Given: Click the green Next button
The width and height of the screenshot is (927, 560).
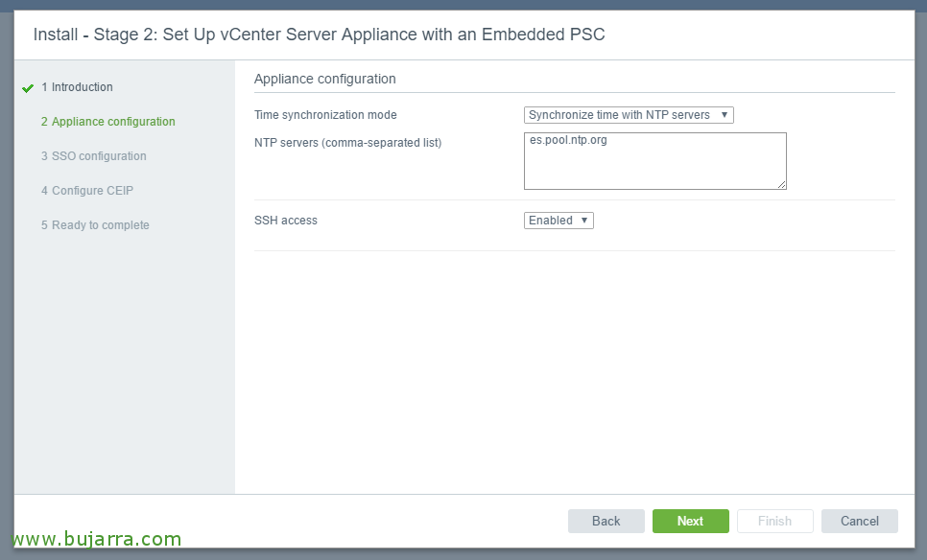Looking at the screenshot, I should pyautogui.click(x=691, y=521).
